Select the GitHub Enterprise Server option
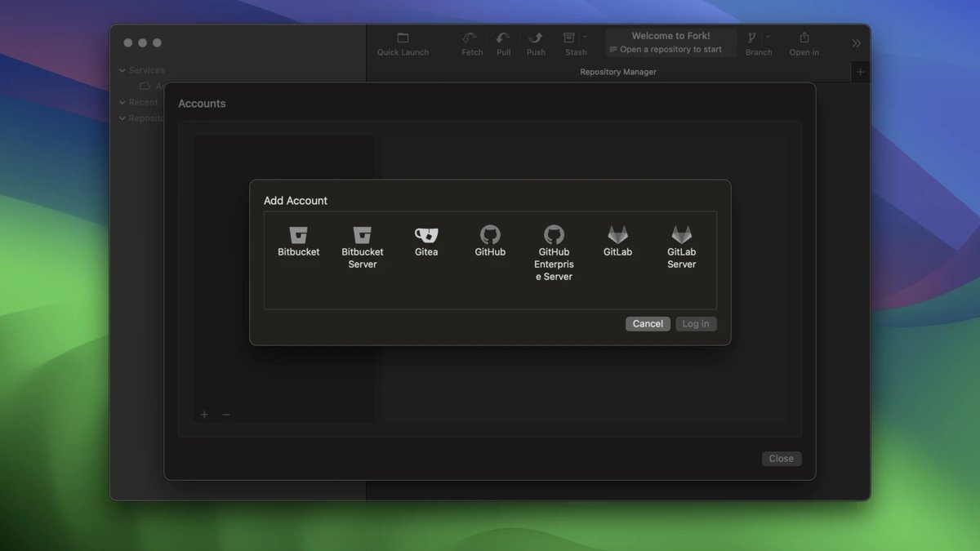 pos(554,239)
